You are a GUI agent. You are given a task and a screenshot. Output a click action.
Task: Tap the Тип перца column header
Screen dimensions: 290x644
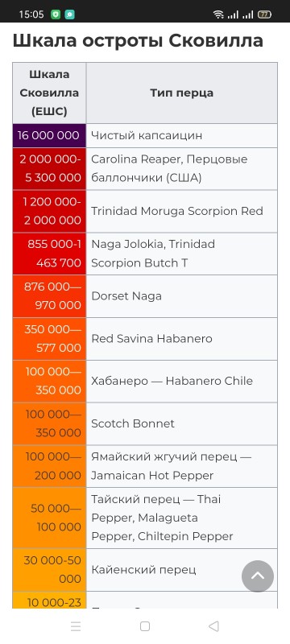pos(181,93)
